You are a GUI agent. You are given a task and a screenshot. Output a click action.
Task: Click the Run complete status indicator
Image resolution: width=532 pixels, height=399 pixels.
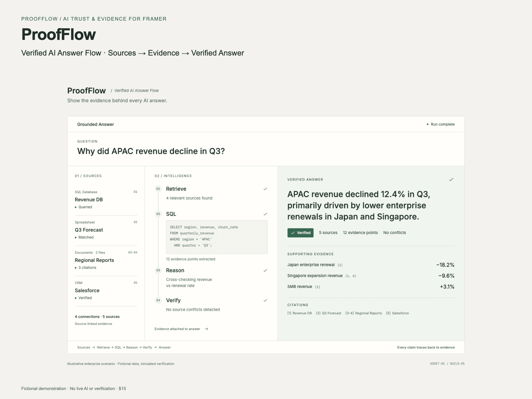[441, 124]
